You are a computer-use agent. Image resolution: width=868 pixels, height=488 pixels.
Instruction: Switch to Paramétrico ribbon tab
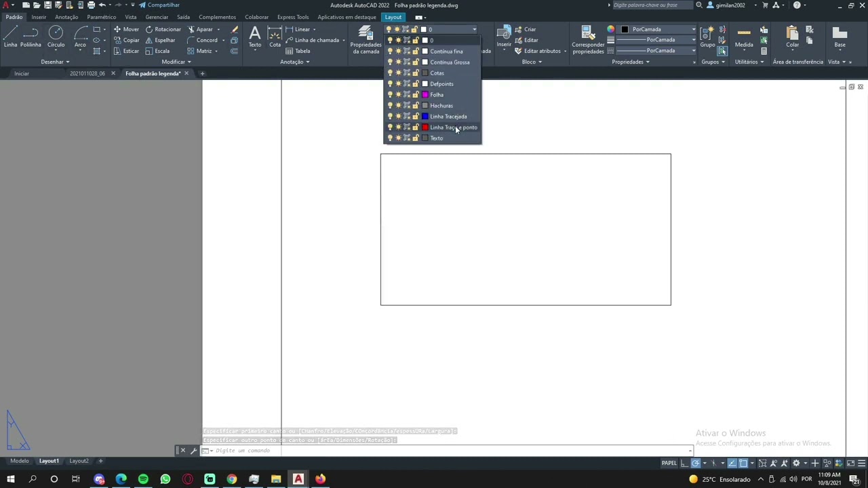pyautogui.click(x=102, y=17)
